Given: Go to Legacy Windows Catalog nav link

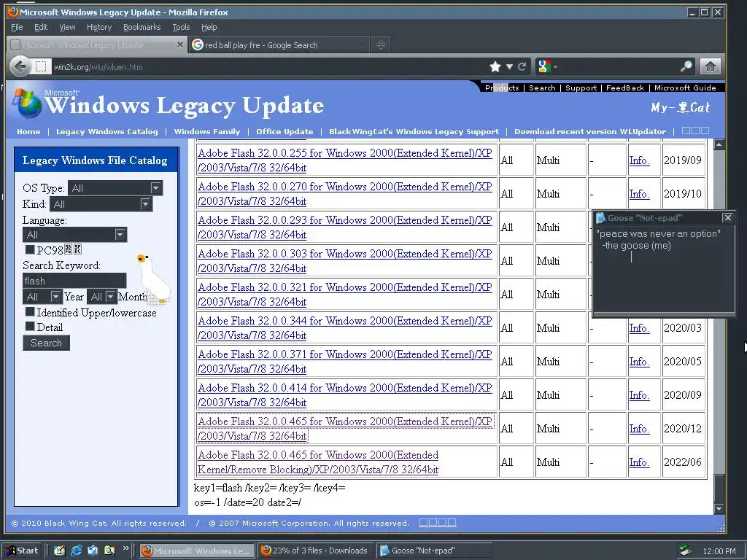Looking at the screenshot, I should click(107, 132).
